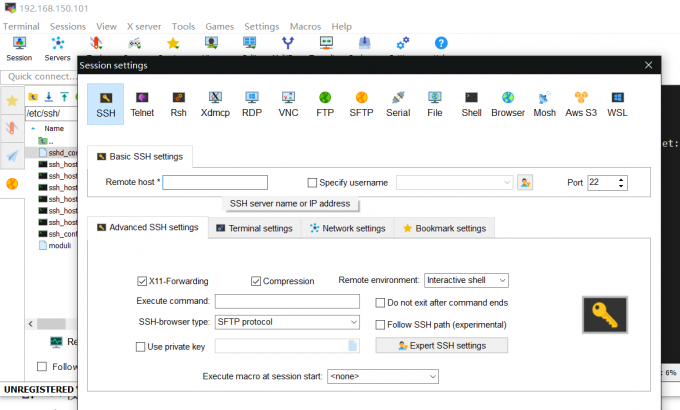Enable the Specify username checkbox
Viewport: 680px width, 410px height.
tap(312, 183)
